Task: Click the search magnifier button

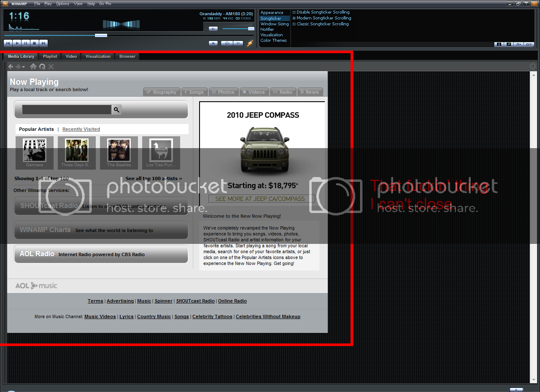Action: (x=116, y=110)
